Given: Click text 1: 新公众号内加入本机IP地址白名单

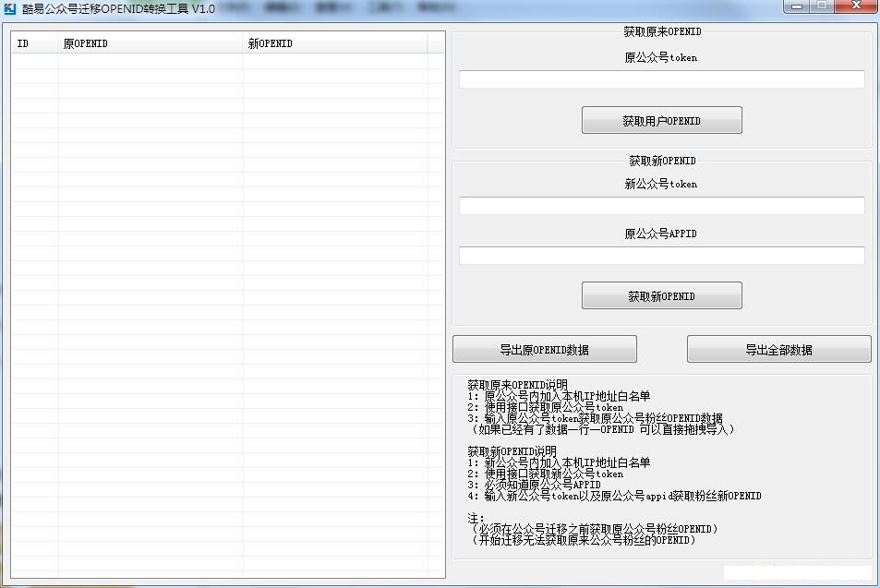Looking at the screenshot, I should (x=559, y=462).
